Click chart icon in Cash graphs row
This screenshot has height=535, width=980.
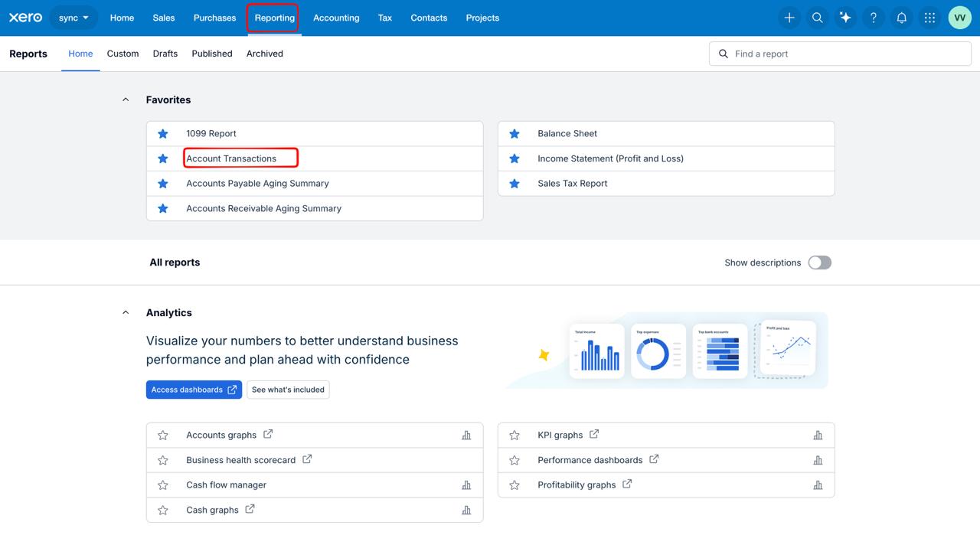tap(466, 510)
